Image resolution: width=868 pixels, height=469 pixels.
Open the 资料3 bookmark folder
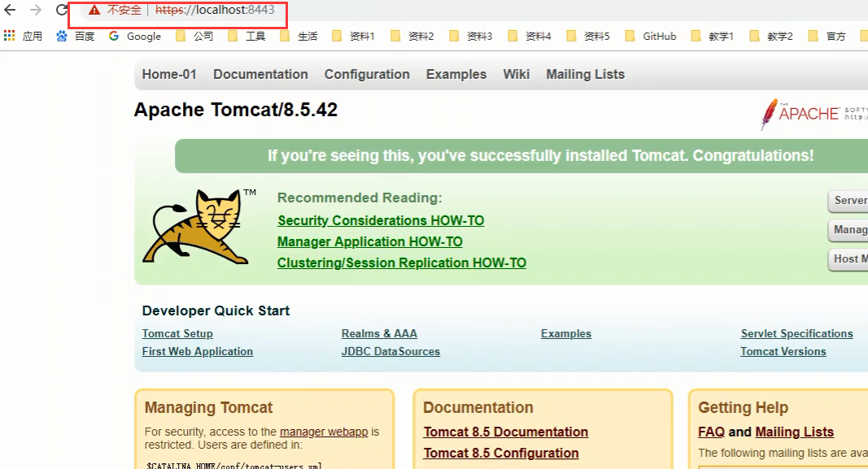click(470, 36)
